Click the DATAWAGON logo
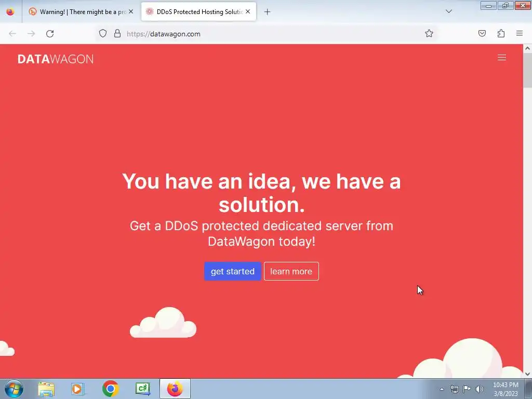 [56, 59]
